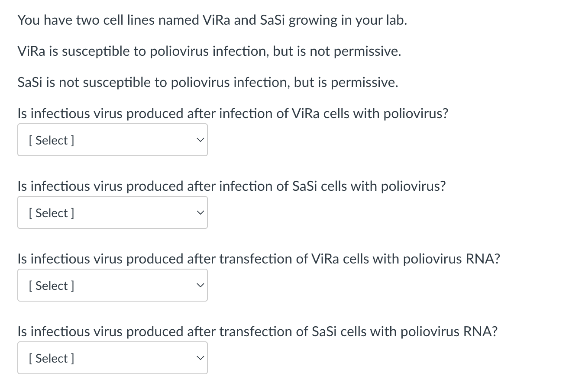This screenshot has height=392, width=582.
Task: Click the [ Select ] text in the third box
Action: [51, 286]
